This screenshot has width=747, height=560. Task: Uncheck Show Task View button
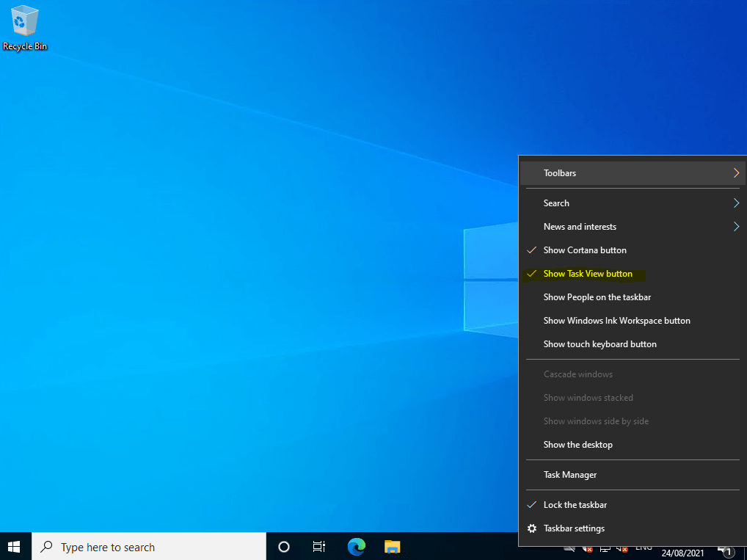[633, 274]
